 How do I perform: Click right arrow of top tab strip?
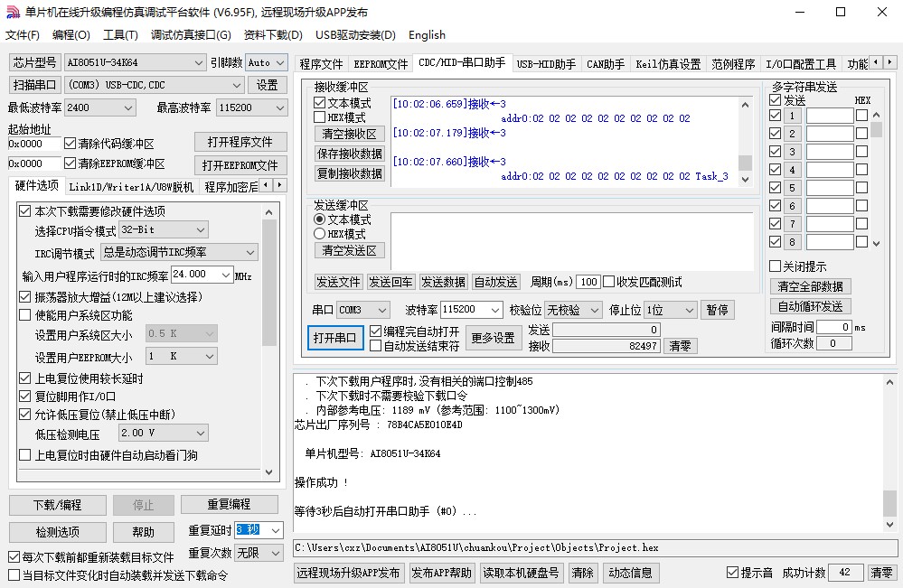890,61
